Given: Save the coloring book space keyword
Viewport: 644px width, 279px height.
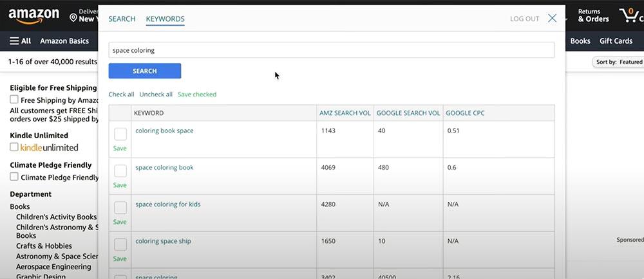Looking at the screenshot, I should pyautogui.click(x=120, y=148).
